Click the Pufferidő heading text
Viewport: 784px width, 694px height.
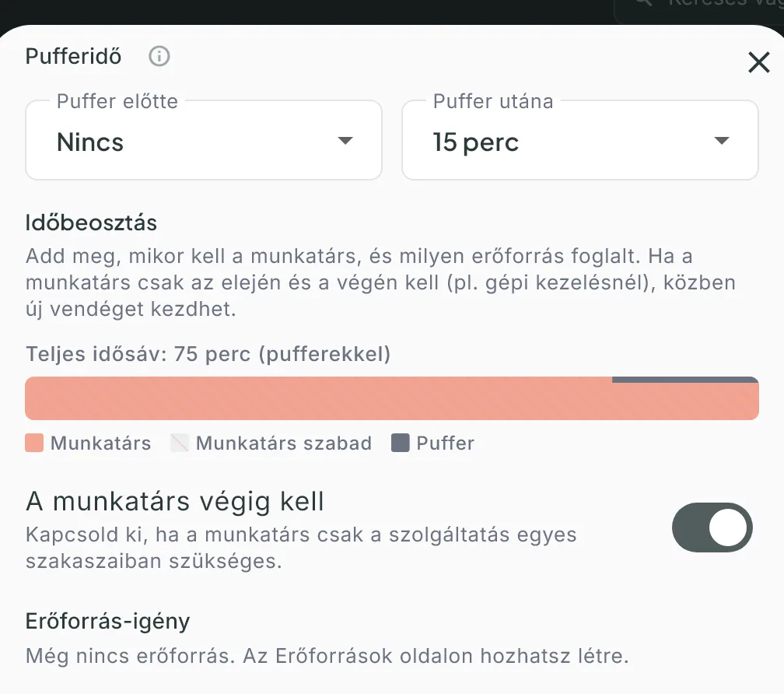tap(73, 56)
